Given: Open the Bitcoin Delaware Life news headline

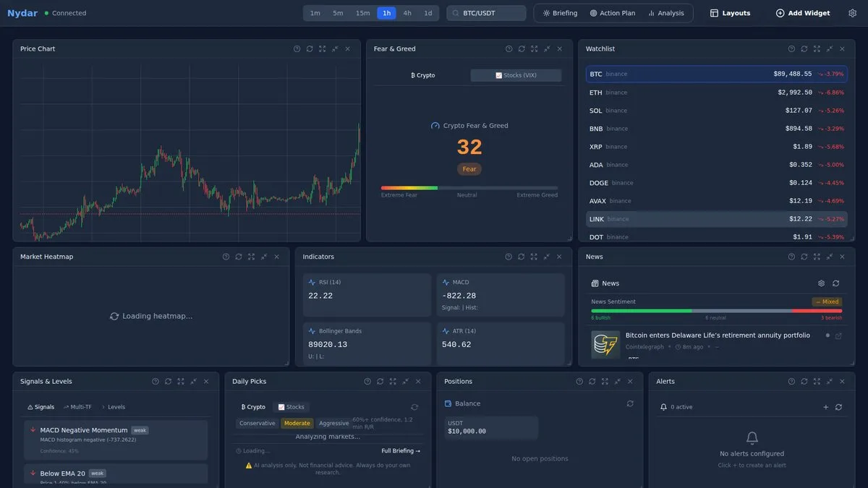Looking at the screenshot, I should 718,335.
